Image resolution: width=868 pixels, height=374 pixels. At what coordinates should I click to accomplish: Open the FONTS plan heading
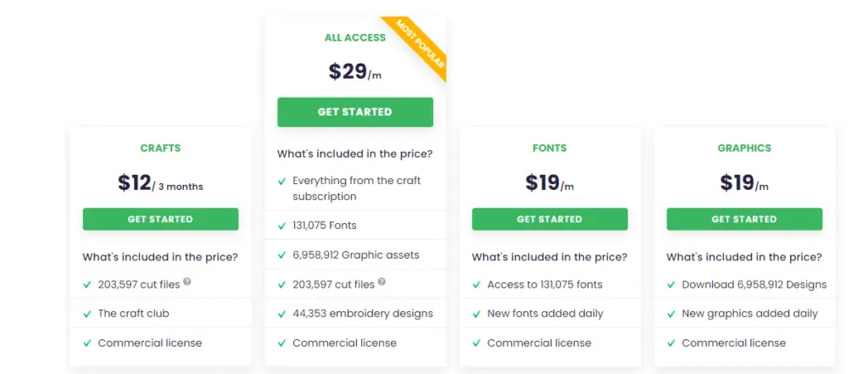coord(549,148)
